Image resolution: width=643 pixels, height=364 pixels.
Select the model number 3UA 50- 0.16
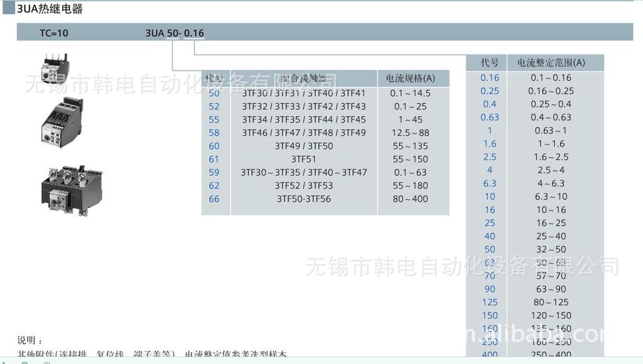(x=175, y=33)
